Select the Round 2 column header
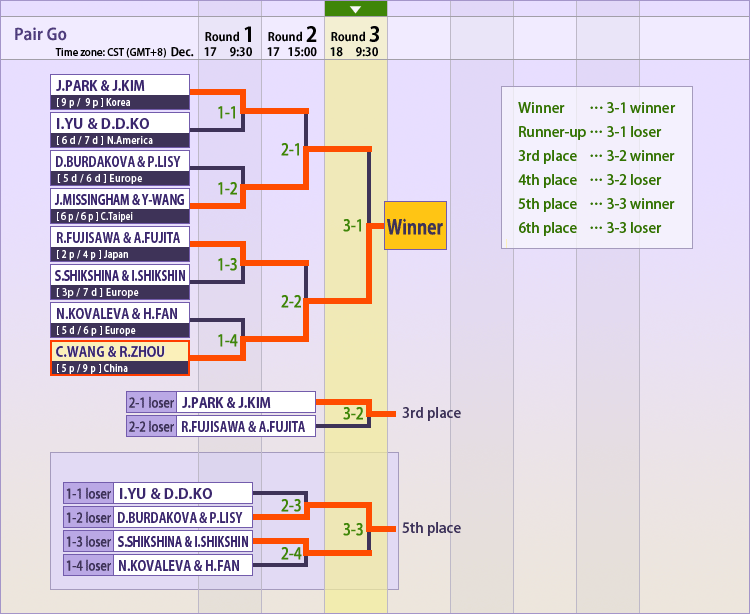 click(x=292, y=37)
